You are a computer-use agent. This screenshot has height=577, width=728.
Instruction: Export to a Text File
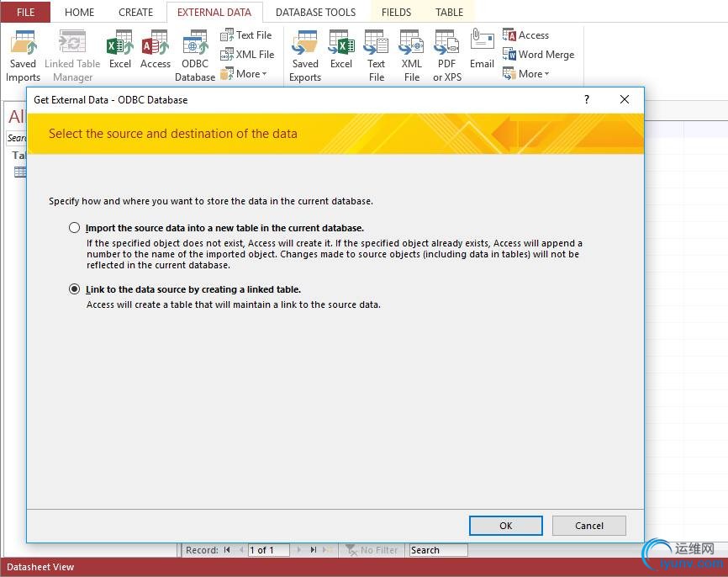(376, 56)
